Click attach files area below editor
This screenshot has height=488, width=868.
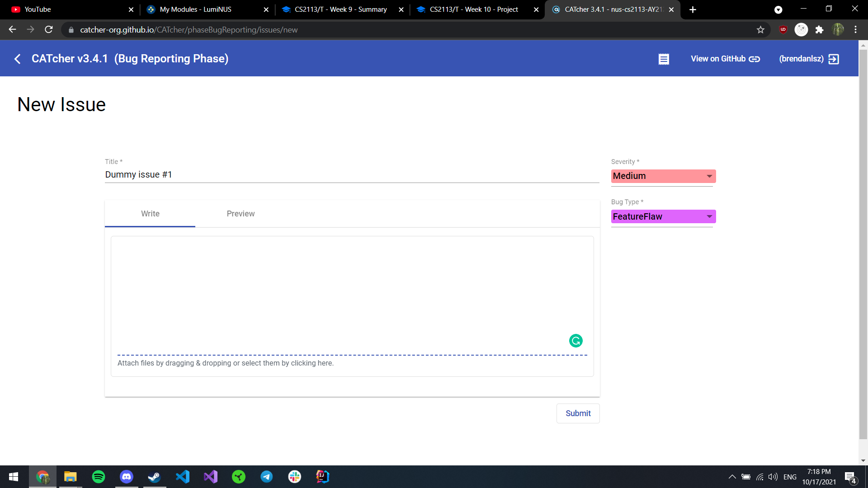pos(226,363)
